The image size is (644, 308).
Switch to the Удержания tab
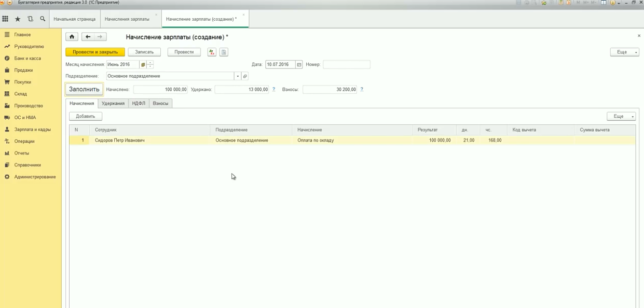click(113, 103)
